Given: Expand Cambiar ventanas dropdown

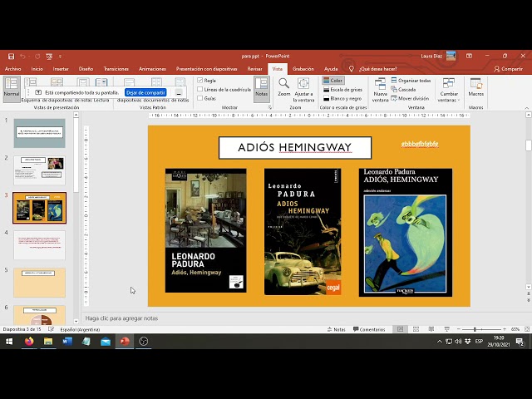Looking at the screenshot, I should (x=449, y=90).
